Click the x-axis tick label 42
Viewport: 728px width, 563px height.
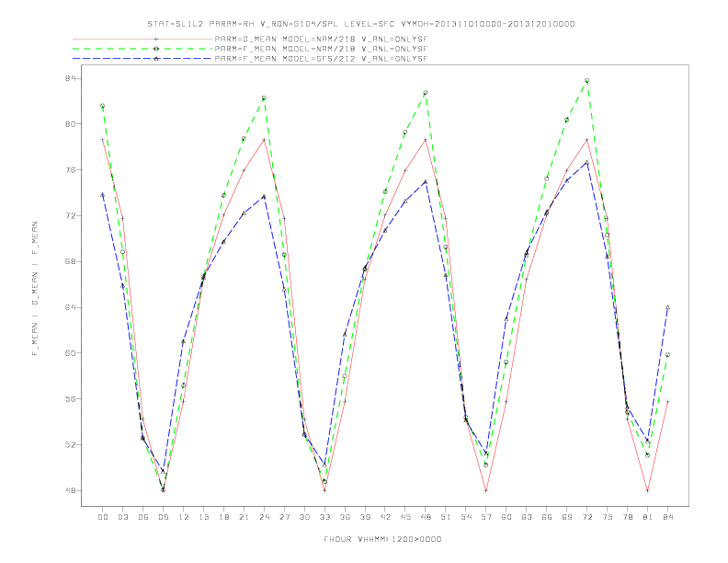[x=385, y=517]
